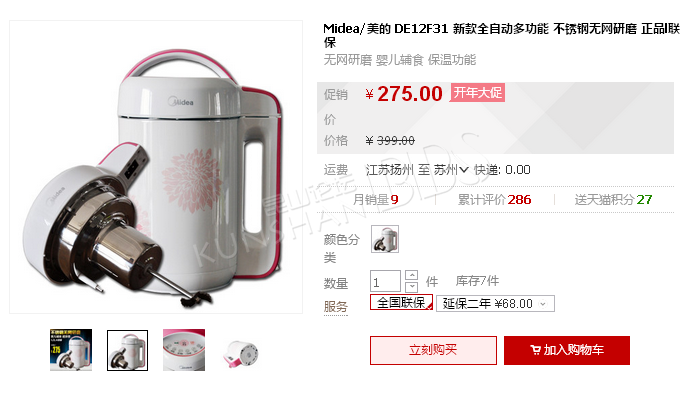685x401 pixels.
Task: Decrease quantity with the down arrow
Action: click(x=412, y=287)
